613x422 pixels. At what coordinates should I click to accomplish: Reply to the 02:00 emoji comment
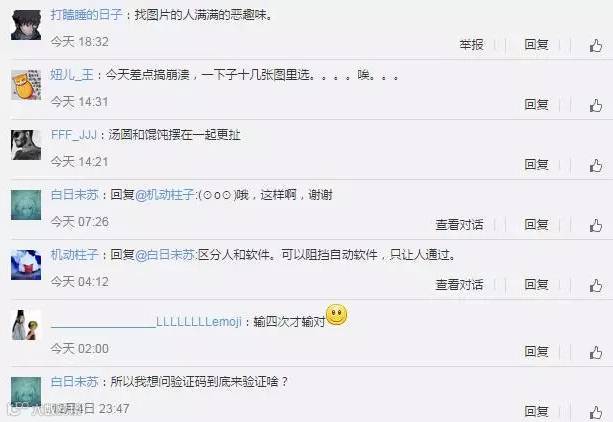tap(536, 351)
